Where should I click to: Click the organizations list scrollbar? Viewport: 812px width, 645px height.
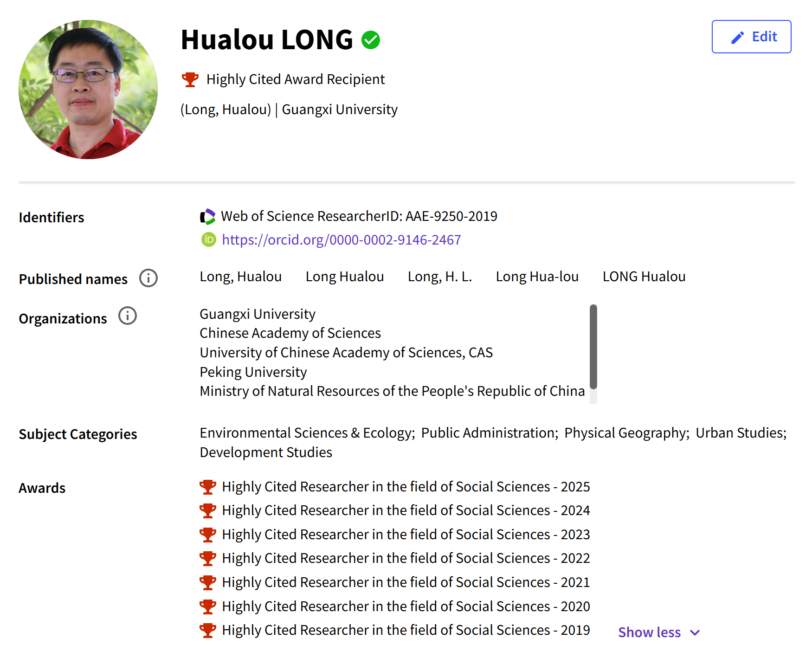[593, 347]
